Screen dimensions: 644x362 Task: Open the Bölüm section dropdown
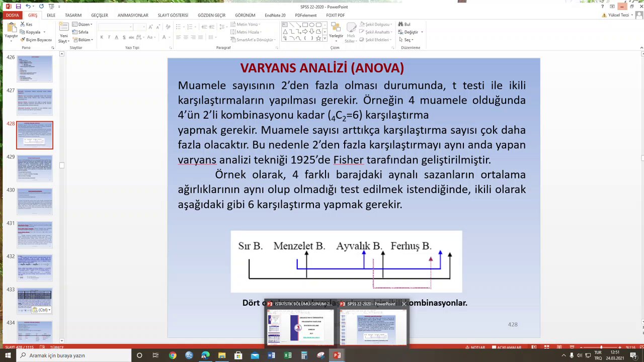83,40
